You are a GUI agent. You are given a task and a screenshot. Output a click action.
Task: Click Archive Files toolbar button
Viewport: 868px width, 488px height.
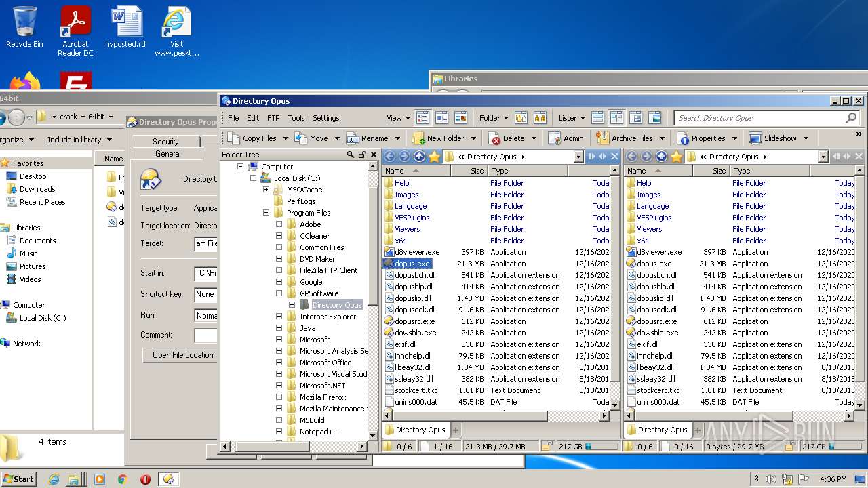tap(625, 138)
